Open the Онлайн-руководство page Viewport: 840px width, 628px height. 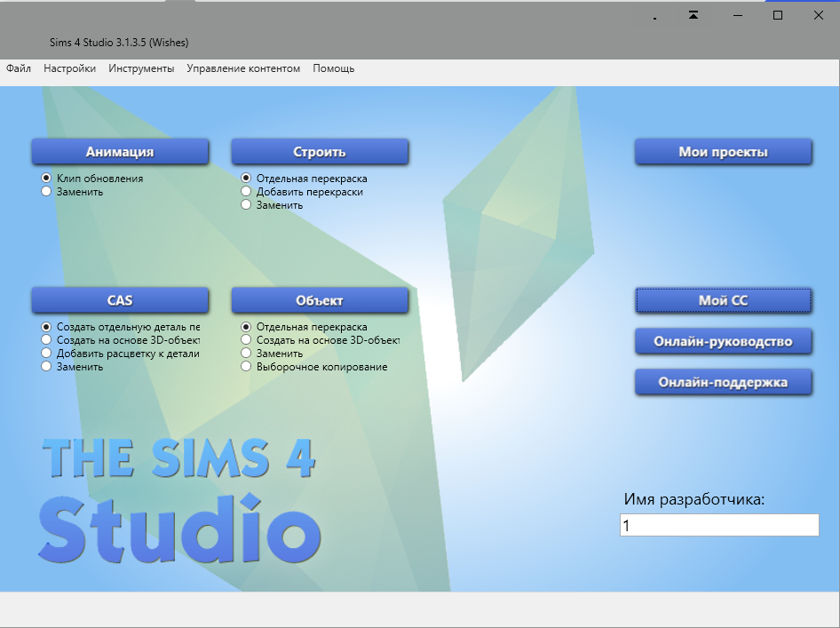(x=723, y=341)
